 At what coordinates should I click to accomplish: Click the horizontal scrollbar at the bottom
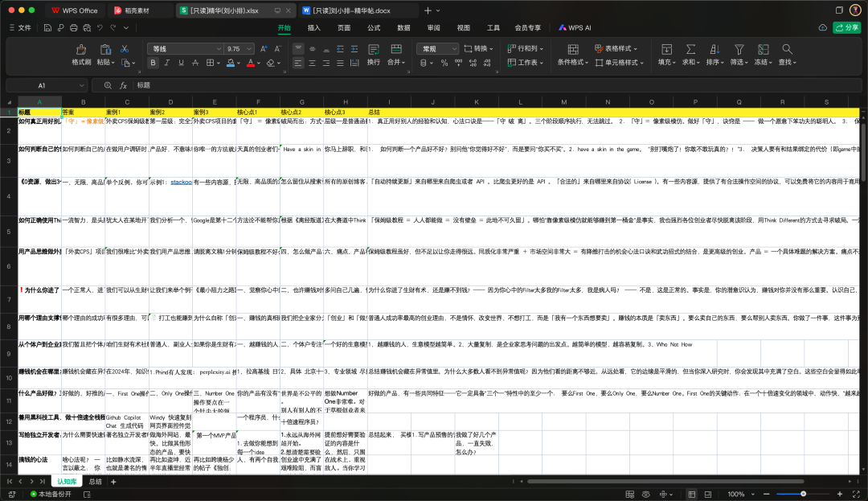[x=665, y=482]
